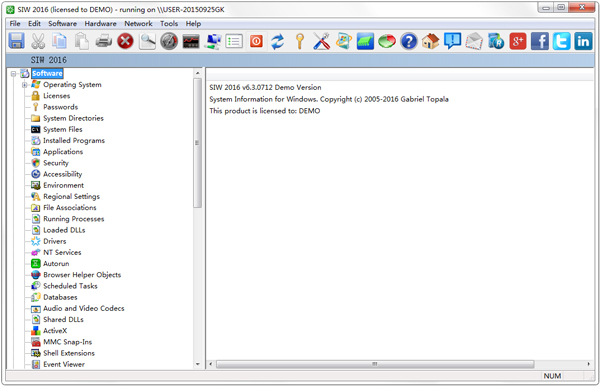Click the Windows flag picture toolbar icon

[343, 41]
